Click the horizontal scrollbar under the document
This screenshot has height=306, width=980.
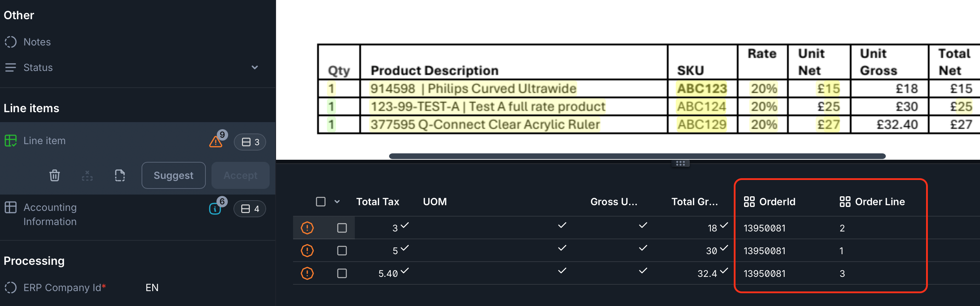pyautogui.click(x=637, y=156)
